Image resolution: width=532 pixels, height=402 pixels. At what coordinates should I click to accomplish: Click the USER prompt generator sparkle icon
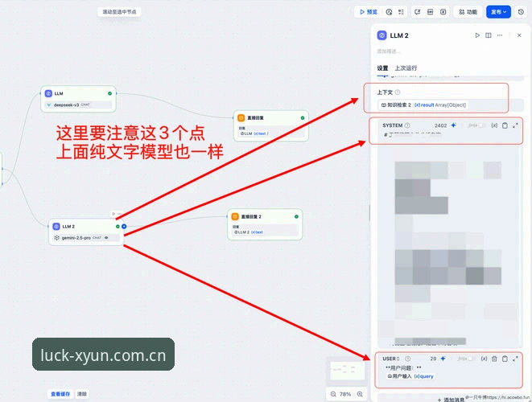443,359
